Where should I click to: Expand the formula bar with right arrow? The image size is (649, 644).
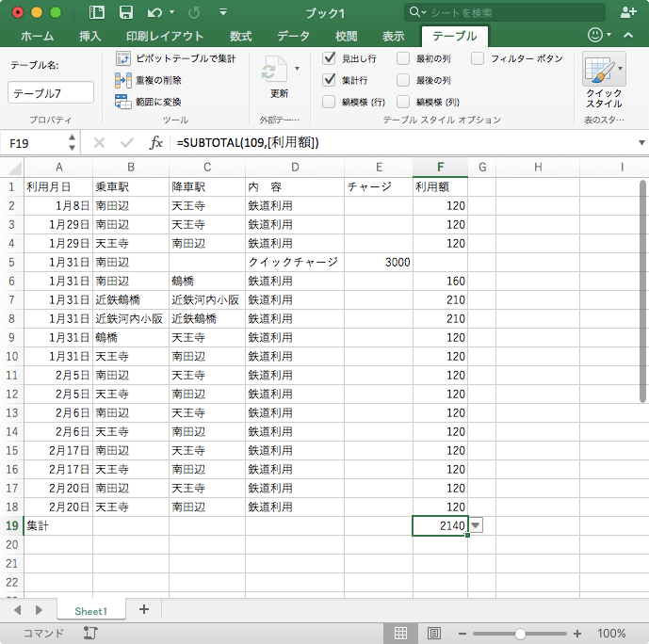pyautogui.click(x=641, y=143)
